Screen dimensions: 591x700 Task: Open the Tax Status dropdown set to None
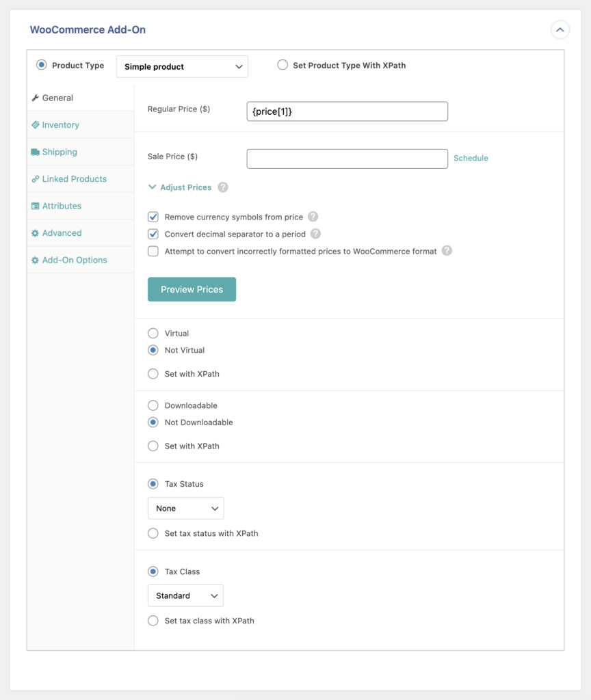click(x=185, y=508)
